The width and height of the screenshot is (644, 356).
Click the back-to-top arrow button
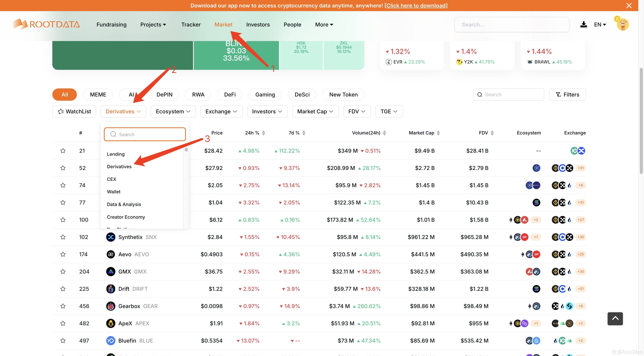pos(615,319)
